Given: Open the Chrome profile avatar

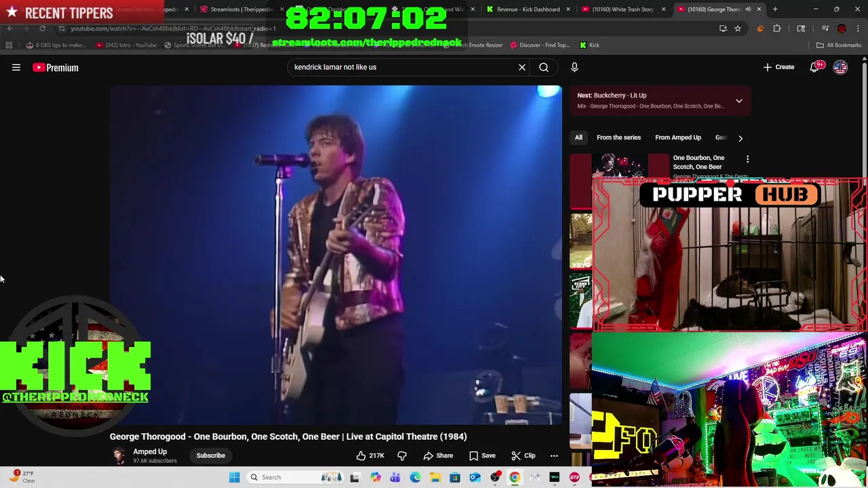Looking at the screenshot, I should point(842,28).
